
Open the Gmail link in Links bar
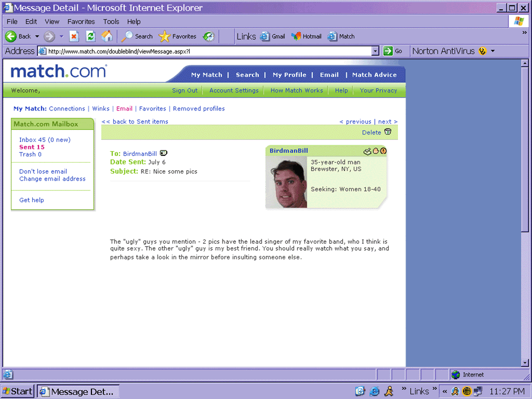coord(273,36)
